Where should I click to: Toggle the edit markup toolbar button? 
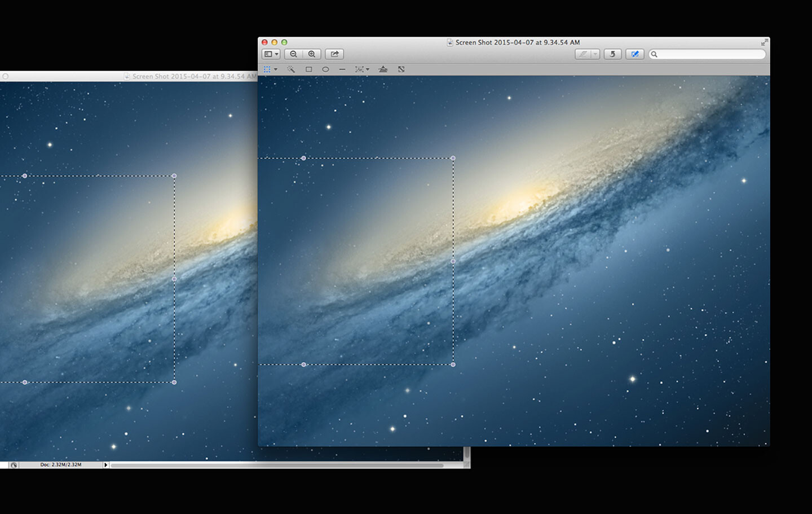(635, 54)
